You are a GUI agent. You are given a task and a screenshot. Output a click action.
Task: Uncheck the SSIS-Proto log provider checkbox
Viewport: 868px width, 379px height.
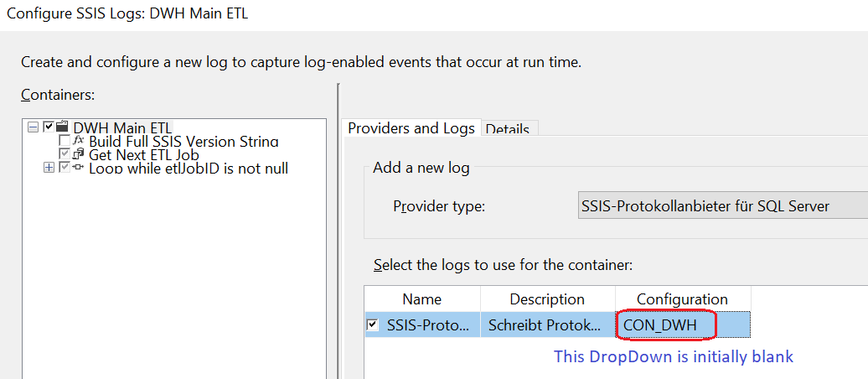point(373,325)
